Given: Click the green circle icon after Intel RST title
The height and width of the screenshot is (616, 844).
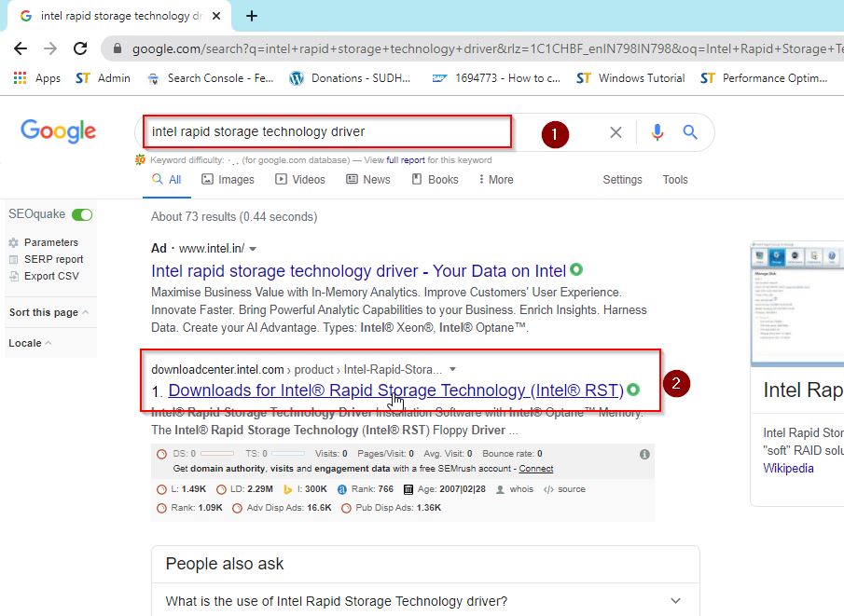Looking at the screenshot, I should coord(633,390).
